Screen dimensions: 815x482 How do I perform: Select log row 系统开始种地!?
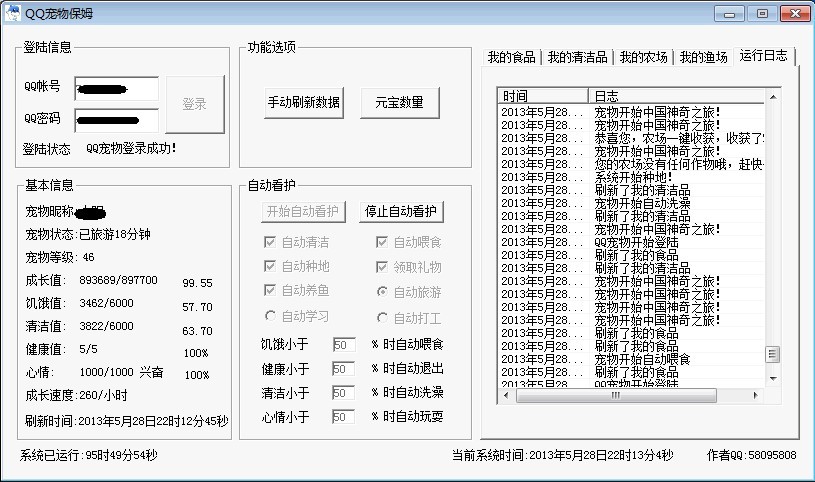(632, 177)
